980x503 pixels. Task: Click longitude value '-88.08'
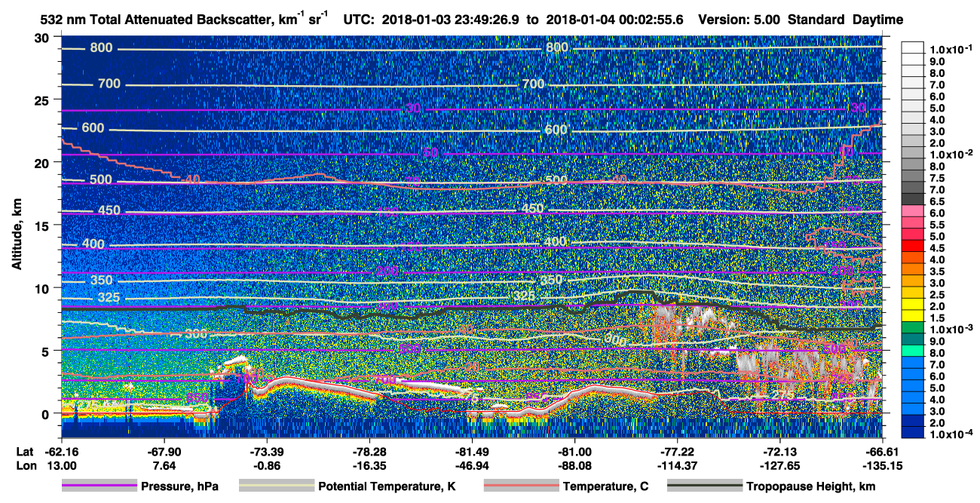coord(574,465)
